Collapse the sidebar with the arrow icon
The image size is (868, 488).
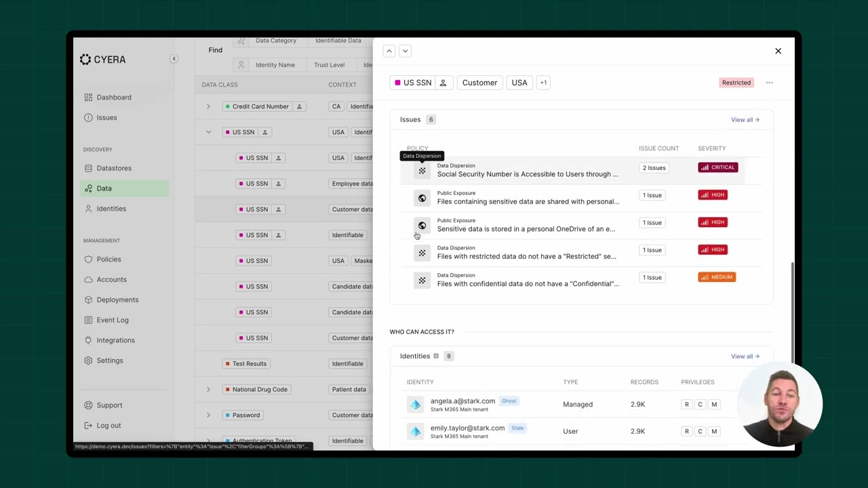click(174, 59)
